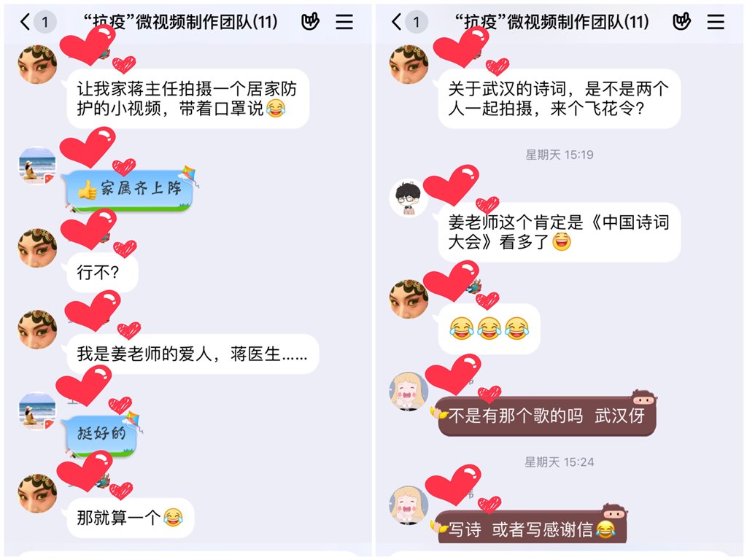Select message about 关于武汉的诗词 飞花令
The height and width of the screenshot is (560, 747).
tap(560, 99)
